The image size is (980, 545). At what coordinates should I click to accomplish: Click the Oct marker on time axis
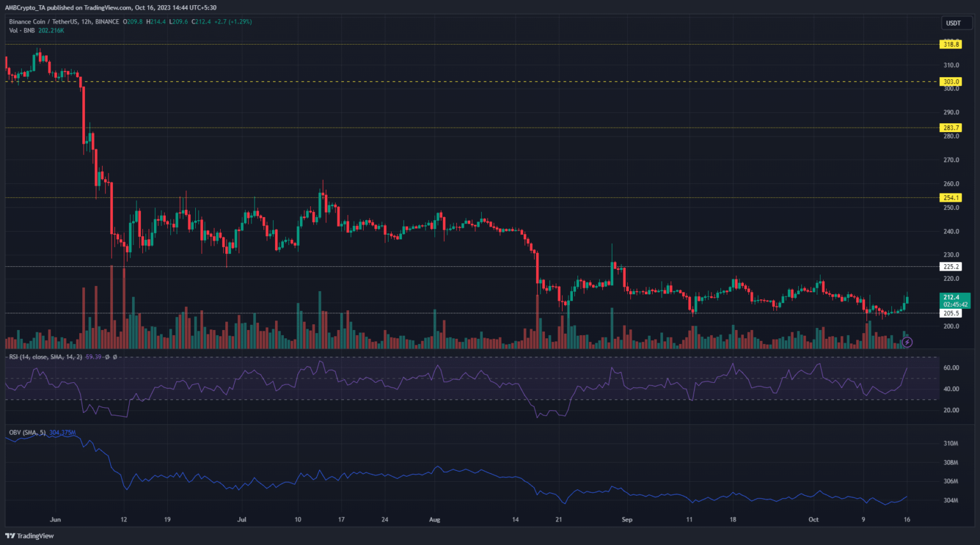pyautogui.click(x=813, y=519)
